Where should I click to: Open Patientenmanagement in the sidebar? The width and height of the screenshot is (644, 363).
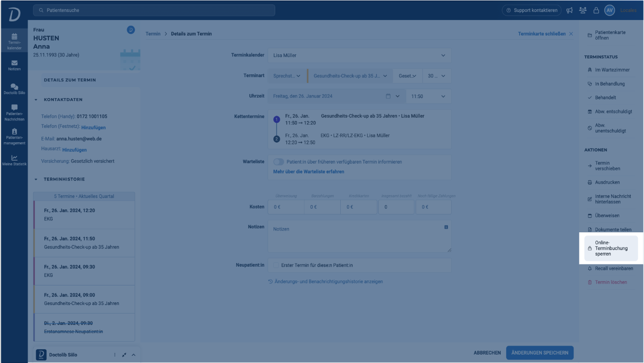pyautogui.click(x=14, y=137)
